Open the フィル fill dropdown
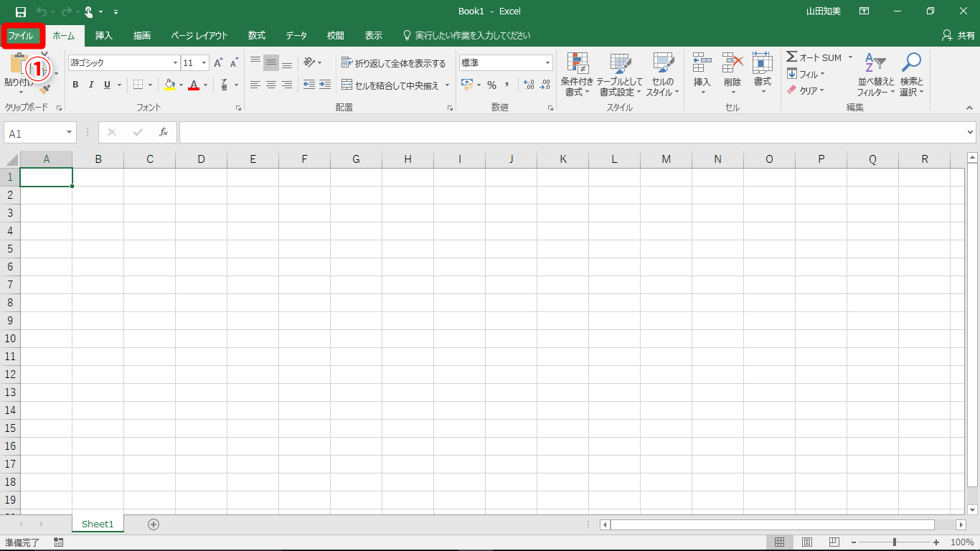 click(806, 74)
